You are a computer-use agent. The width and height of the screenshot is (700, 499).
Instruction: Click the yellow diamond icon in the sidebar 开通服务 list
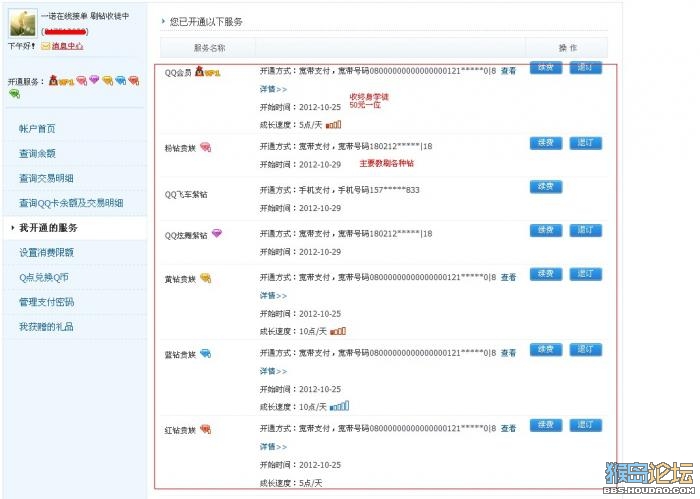pyautogui.click(x=107, y=80)
